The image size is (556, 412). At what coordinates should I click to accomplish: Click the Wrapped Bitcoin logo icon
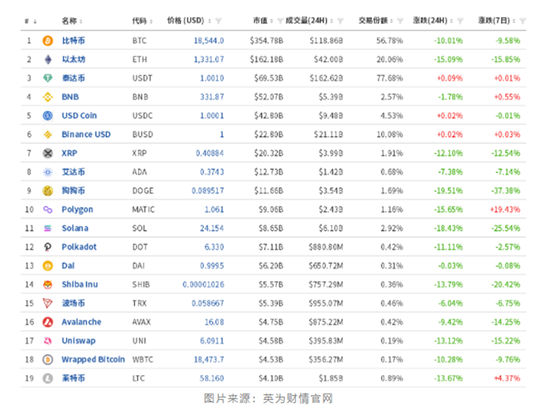[48, 360]
